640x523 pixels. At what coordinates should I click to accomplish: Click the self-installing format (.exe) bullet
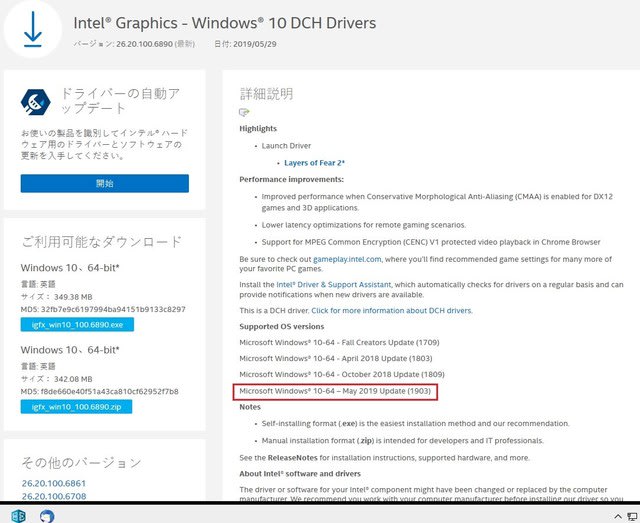click(x=415, y=423)
